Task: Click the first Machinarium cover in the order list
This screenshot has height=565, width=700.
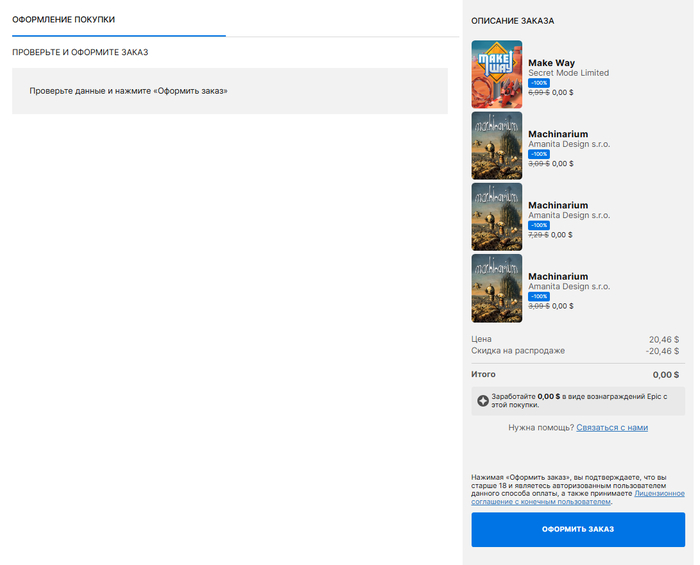Action: 496,145
